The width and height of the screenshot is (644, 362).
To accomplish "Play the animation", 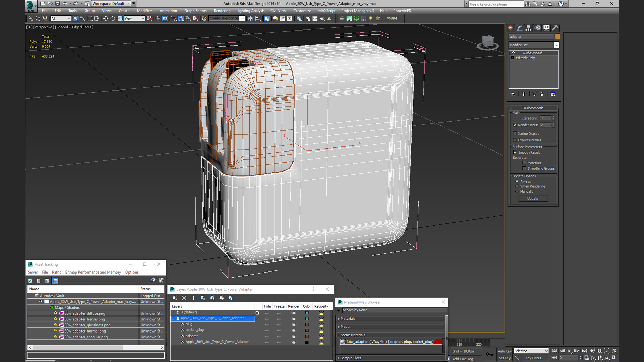I will [x=569, y=351].
